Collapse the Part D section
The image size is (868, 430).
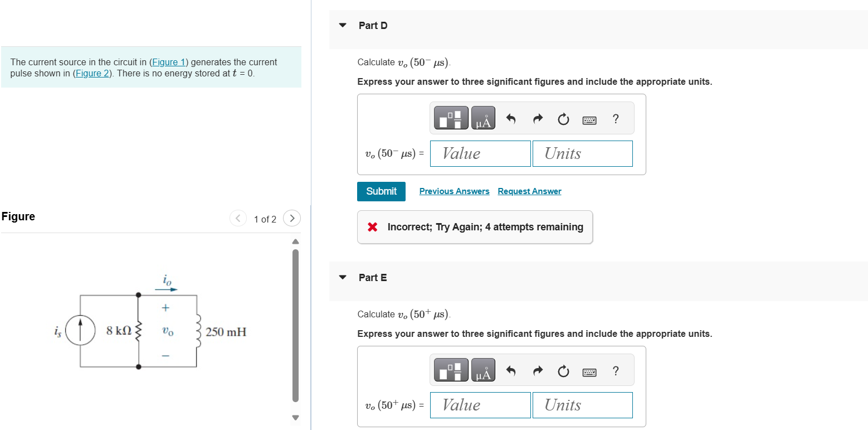tap(343, 25)
